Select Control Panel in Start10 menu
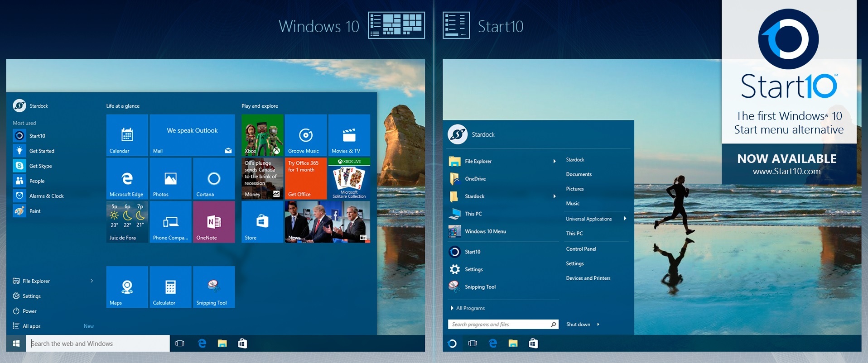 coord(581,249)
